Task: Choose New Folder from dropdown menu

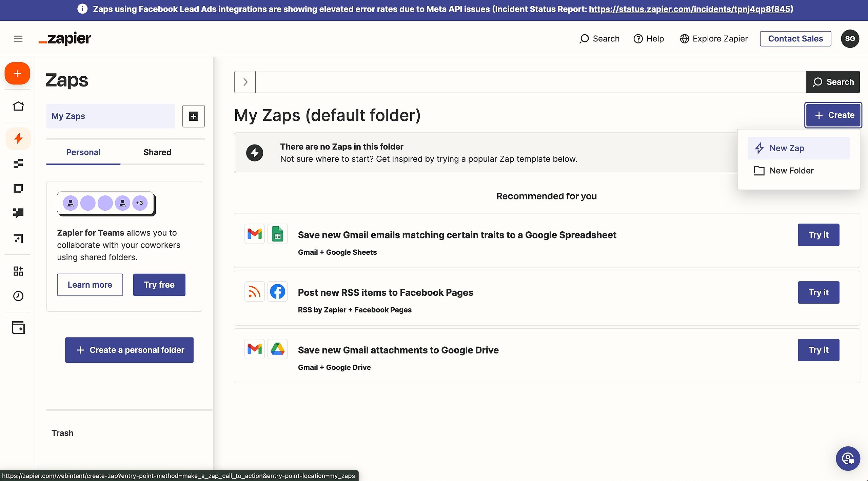Action: point(791,171)
